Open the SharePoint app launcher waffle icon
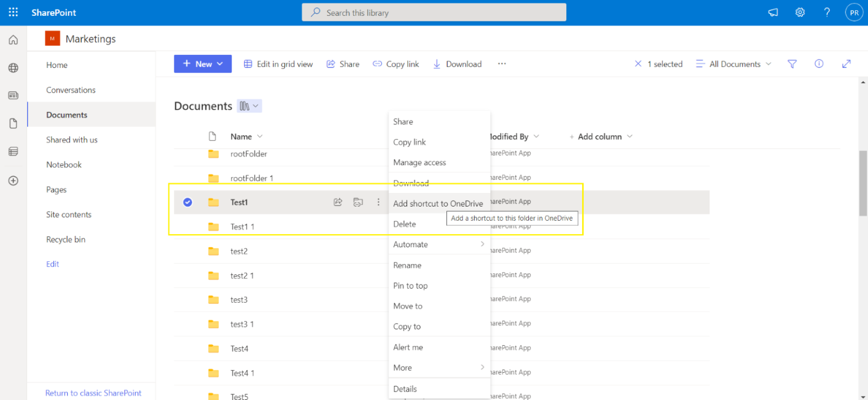The height and width of the screenshot is (400, 868). coord(12,12)
